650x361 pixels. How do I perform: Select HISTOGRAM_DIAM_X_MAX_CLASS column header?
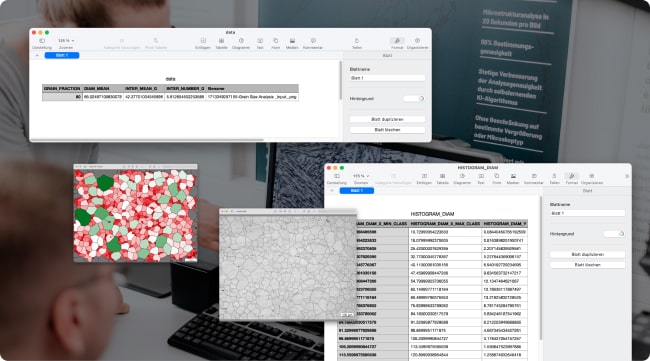(x=444, y=224)
